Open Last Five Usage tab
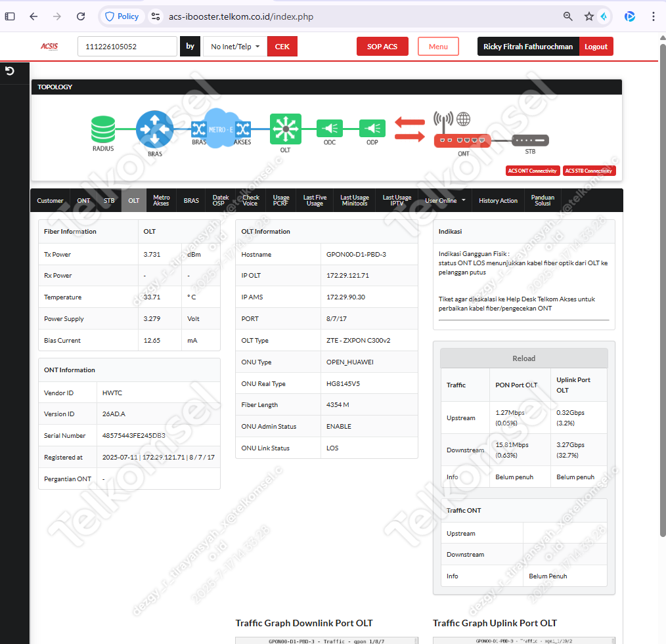Screen dimensions: 666x644 (315, 200)
